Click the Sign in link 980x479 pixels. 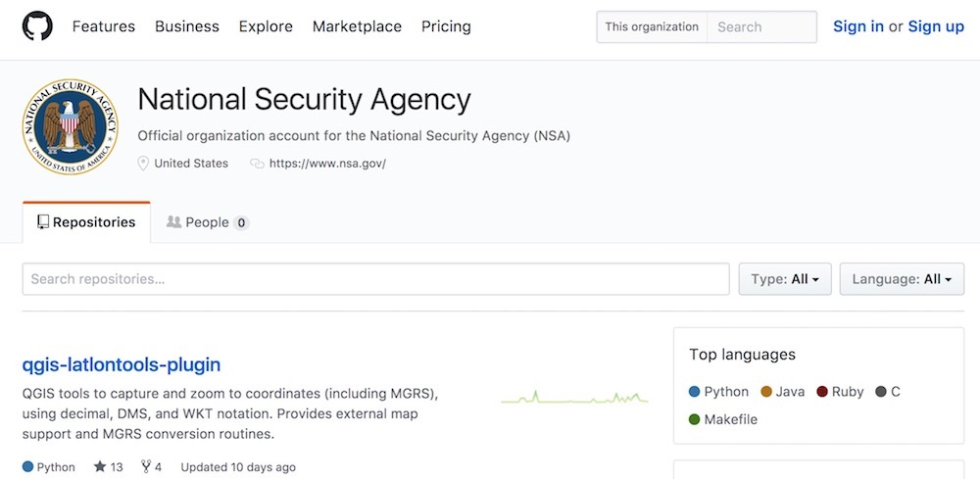pyautogui.click(x=858, y=26)
